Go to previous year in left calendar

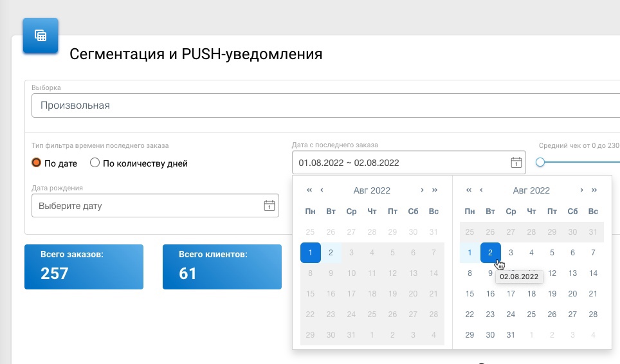coord(309,190)
